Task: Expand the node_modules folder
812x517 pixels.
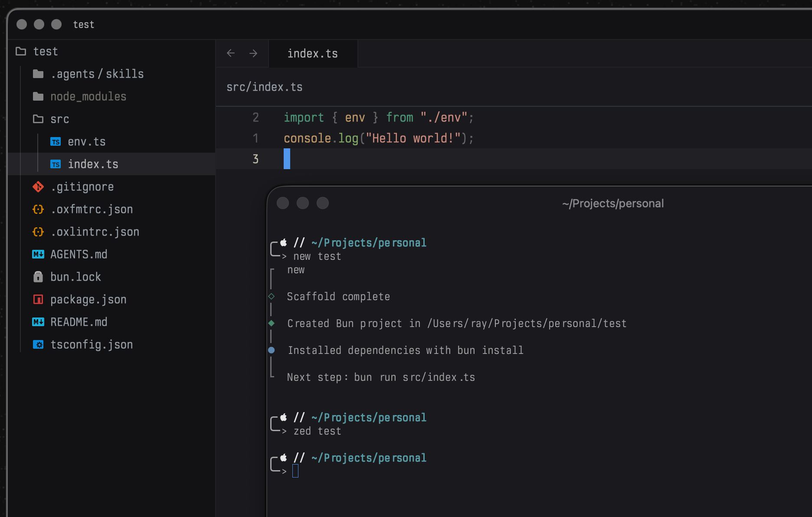Action: pos(88,97)
